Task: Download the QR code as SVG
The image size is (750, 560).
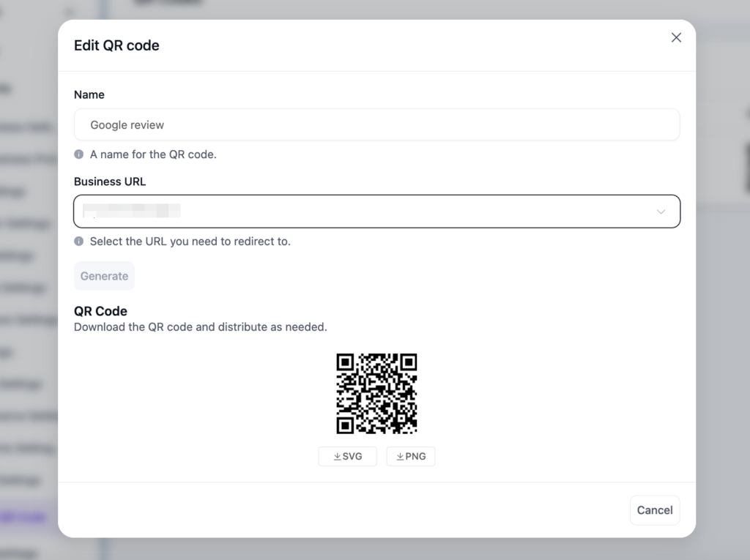Action: (347, 456)
